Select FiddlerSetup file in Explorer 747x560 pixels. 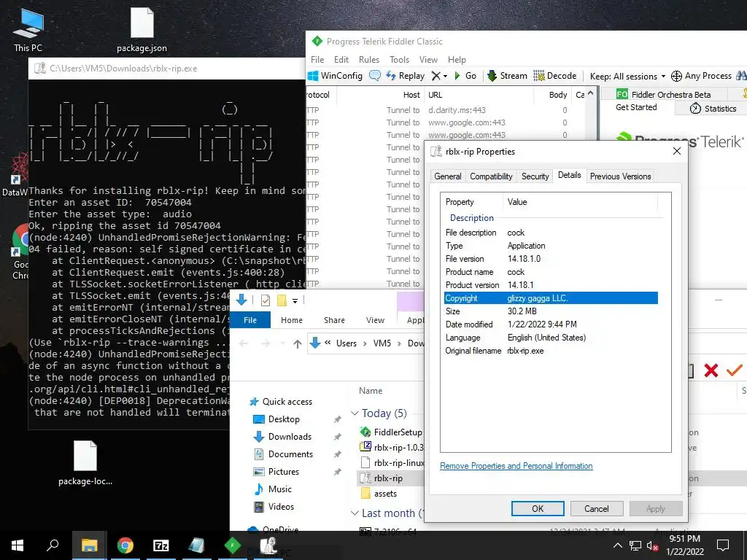[391, 432]
